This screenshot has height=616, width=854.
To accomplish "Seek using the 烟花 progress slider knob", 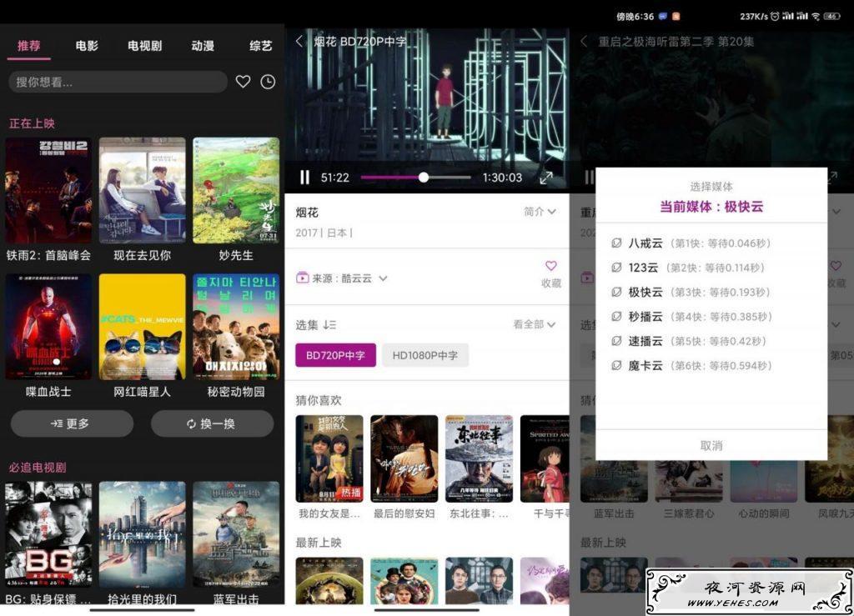I will tap(423, 178).
